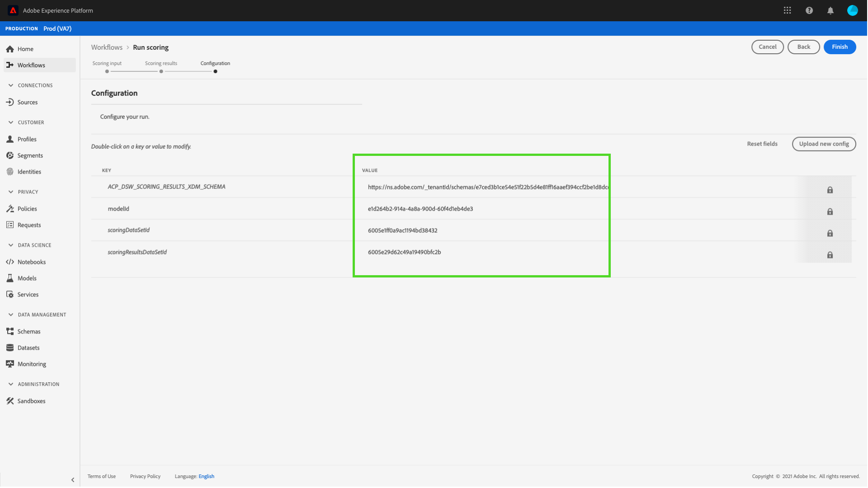The image size is (868, 488).
Task: Select the Scoring results progress step dot
Action: coord(161,71)
